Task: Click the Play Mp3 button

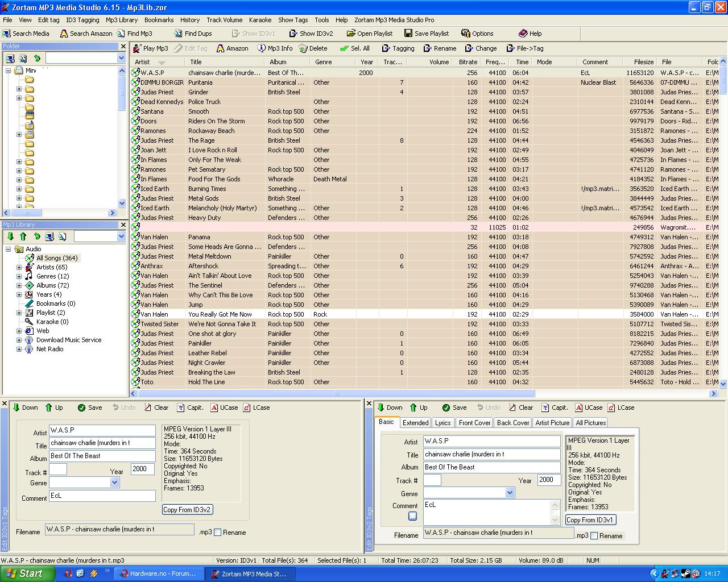Action: click(x=150, y=48)
